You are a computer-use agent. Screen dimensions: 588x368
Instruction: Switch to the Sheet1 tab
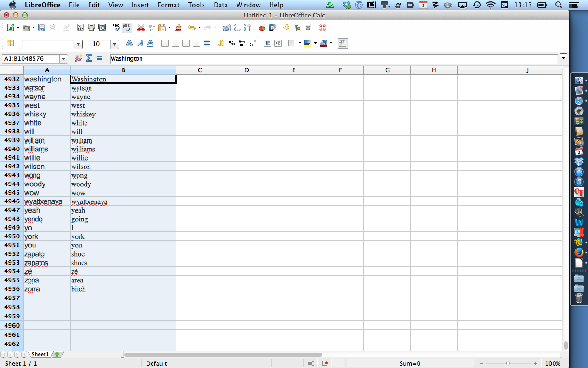click(40, 354)
